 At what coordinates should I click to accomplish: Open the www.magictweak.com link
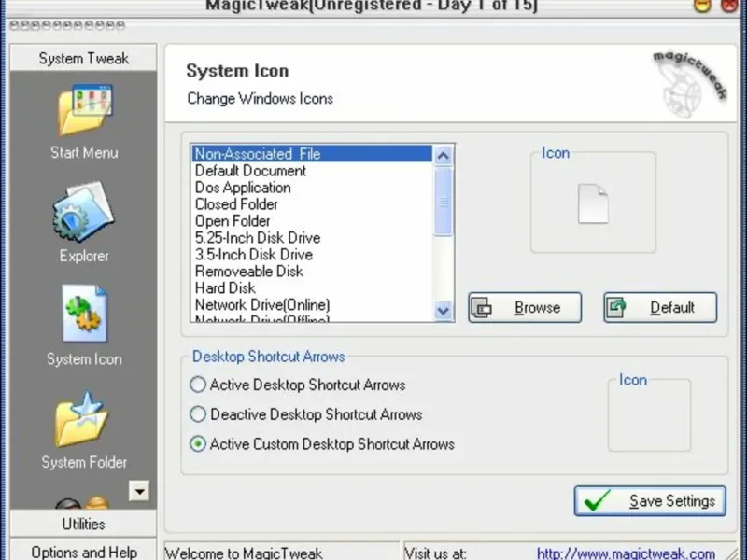click(626, 553)
